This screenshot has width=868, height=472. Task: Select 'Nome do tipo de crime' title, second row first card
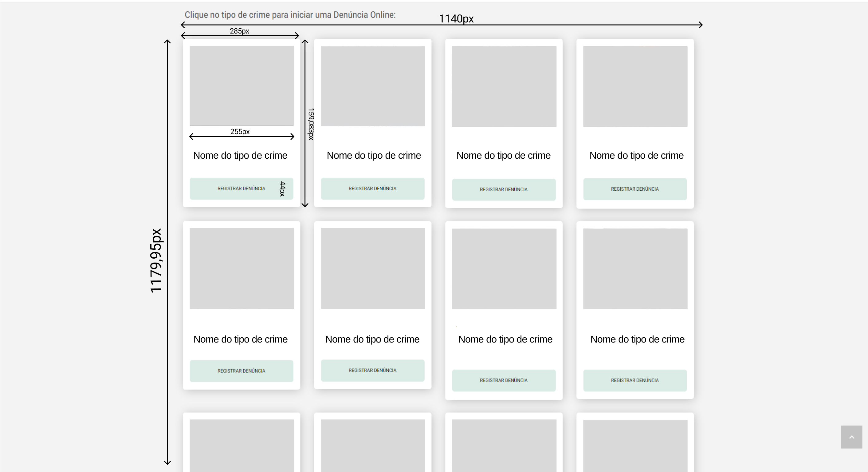[241, 339]
